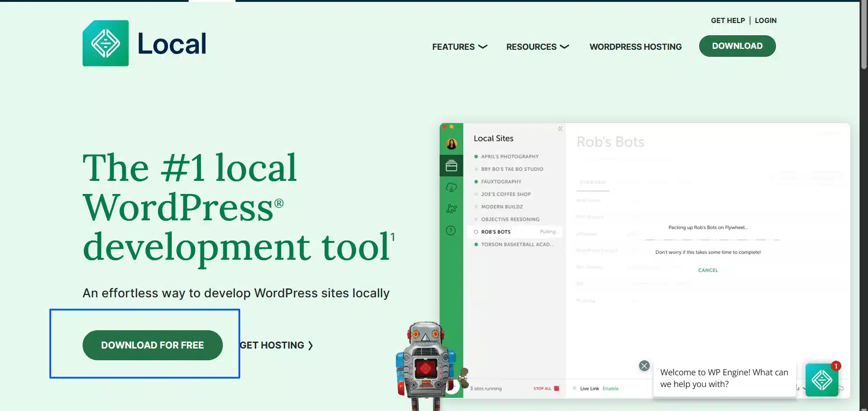Select April's Photography in the sites list
868x411 pixels.
(510, 156)
